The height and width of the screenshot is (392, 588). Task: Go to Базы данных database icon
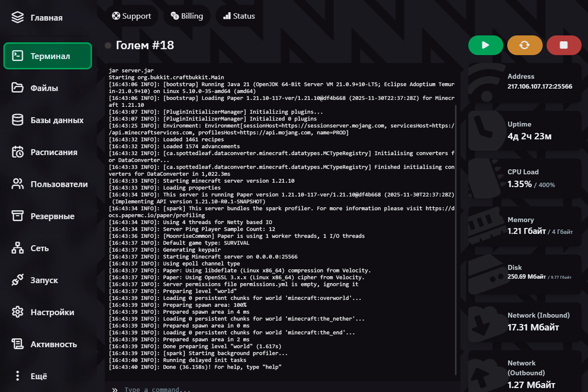point(18,120)
